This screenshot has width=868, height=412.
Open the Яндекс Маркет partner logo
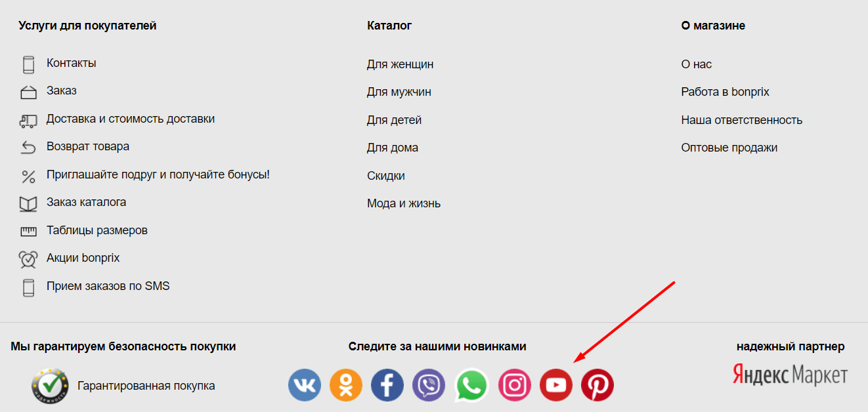pos(791,375)
